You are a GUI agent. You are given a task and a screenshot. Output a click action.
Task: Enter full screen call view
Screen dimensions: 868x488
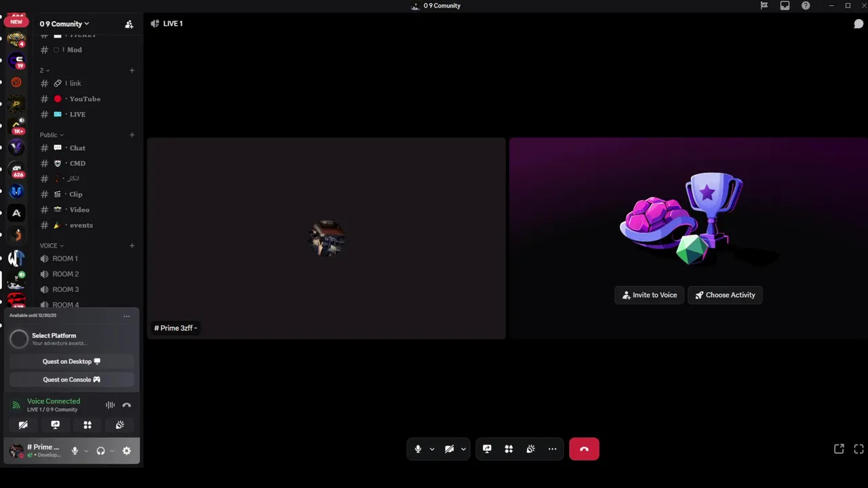coord(859,449)
